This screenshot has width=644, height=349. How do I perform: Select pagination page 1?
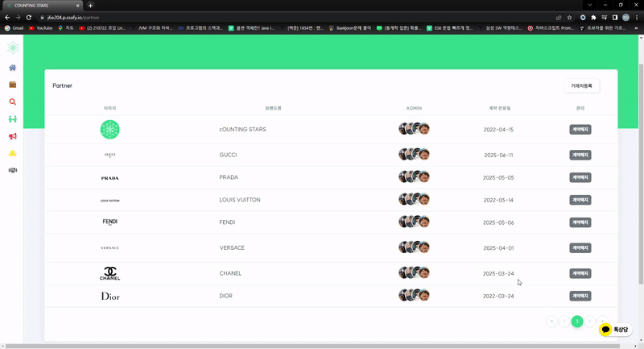pos(577,321)
